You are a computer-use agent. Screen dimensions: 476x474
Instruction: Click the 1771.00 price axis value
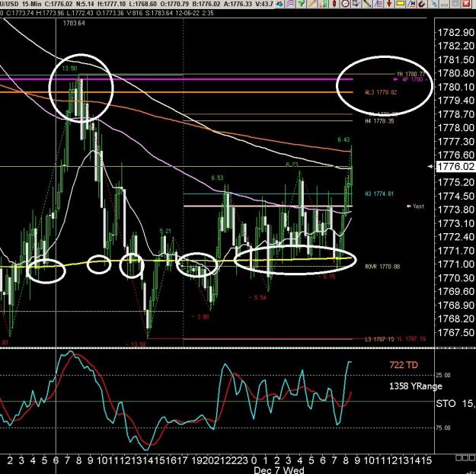coord(455,264)
